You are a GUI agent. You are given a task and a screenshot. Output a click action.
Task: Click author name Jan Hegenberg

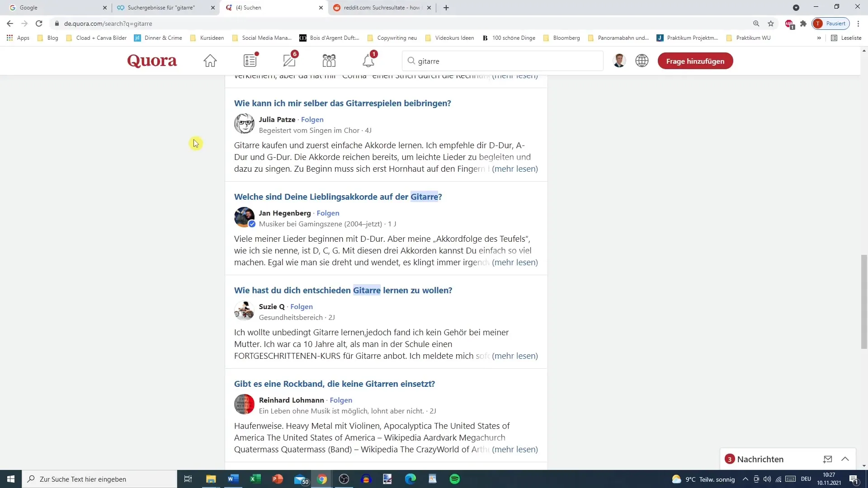[x=285, y=213]
